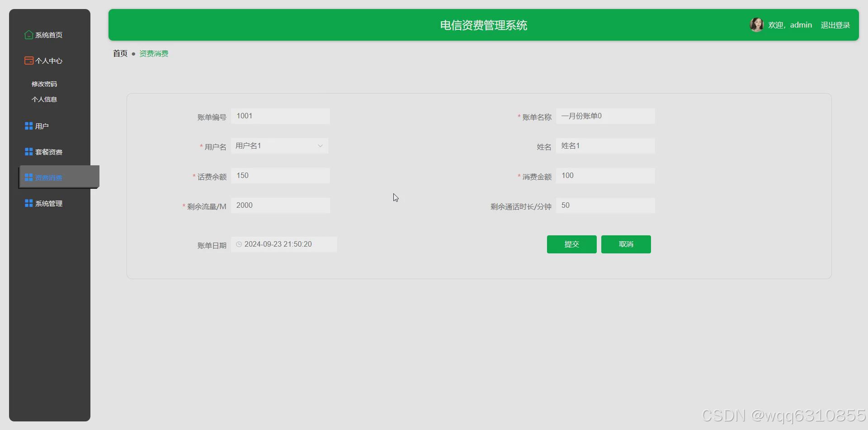Click the 账单编号 input field
868x430 pixels.
[x=280, y=116]
